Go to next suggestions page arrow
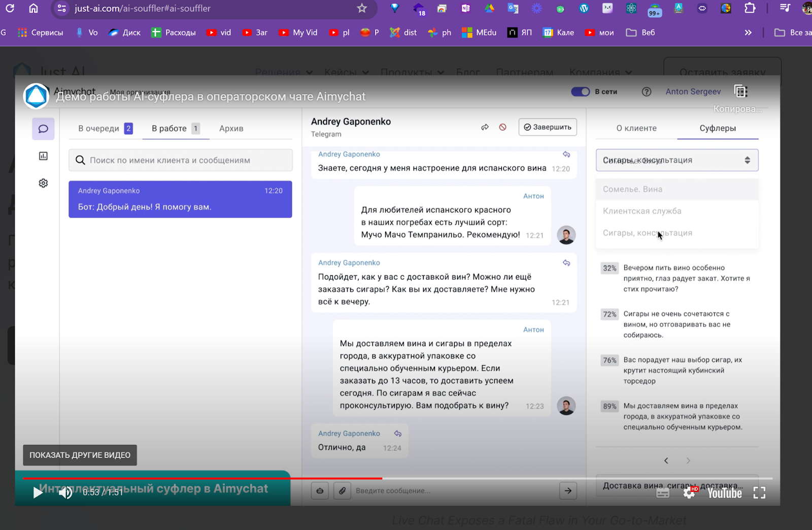The height and width of the screenshot is (530, 812). coord(688,461)
